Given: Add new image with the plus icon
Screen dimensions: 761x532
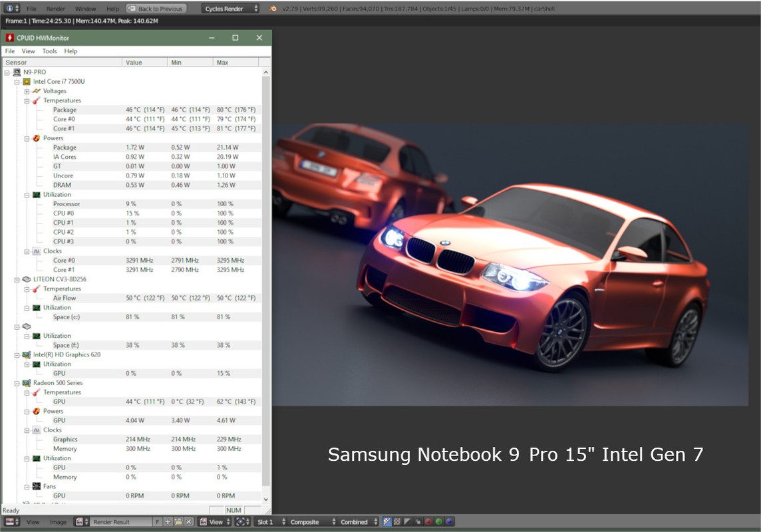Looking at the screenshot, I should click(x=168, y=522).
